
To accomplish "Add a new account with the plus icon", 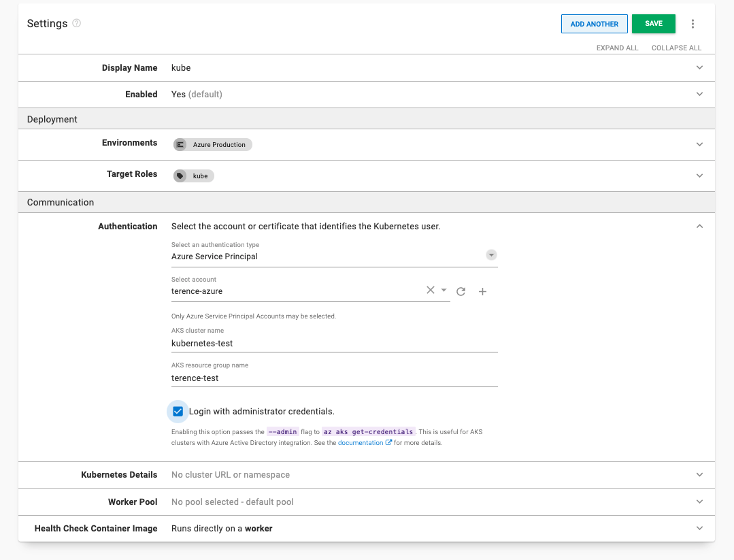I will pos(482,291).
